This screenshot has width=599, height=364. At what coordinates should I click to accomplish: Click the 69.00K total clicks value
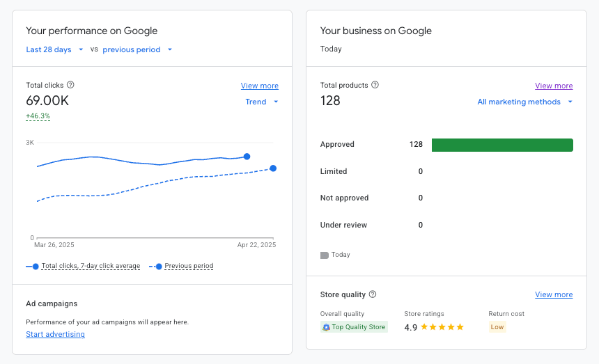point(47,101)
